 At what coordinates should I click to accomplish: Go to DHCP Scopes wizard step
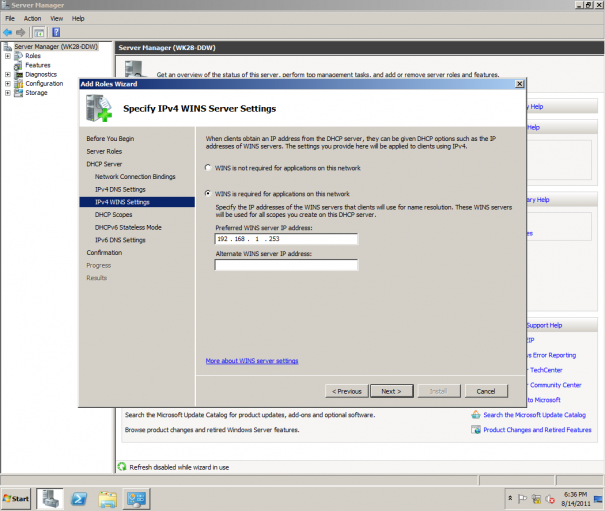click(113, 215)
